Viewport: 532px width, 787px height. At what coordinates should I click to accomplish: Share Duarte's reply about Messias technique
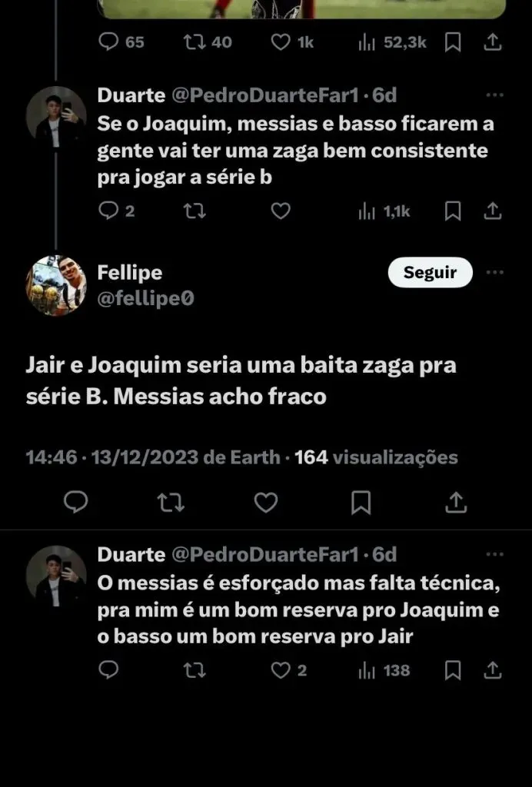click(x=494, y=670)
